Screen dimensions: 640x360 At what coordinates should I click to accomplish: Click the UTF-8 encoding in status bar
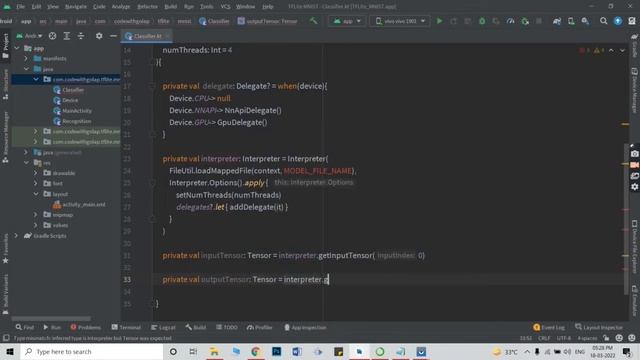564,338
